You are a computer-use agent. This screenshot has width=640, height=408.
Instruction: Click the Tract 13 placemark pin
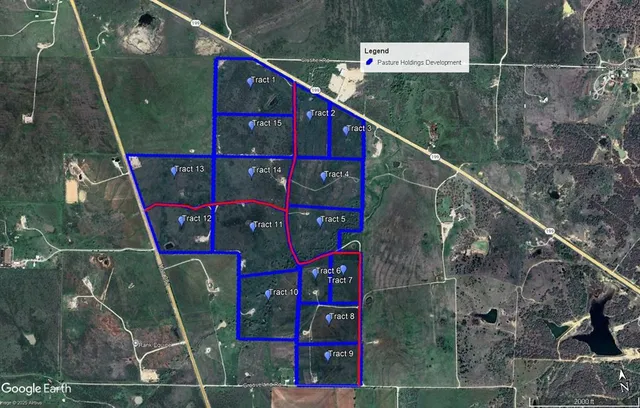pyautogui.click(x=175, y=170)
